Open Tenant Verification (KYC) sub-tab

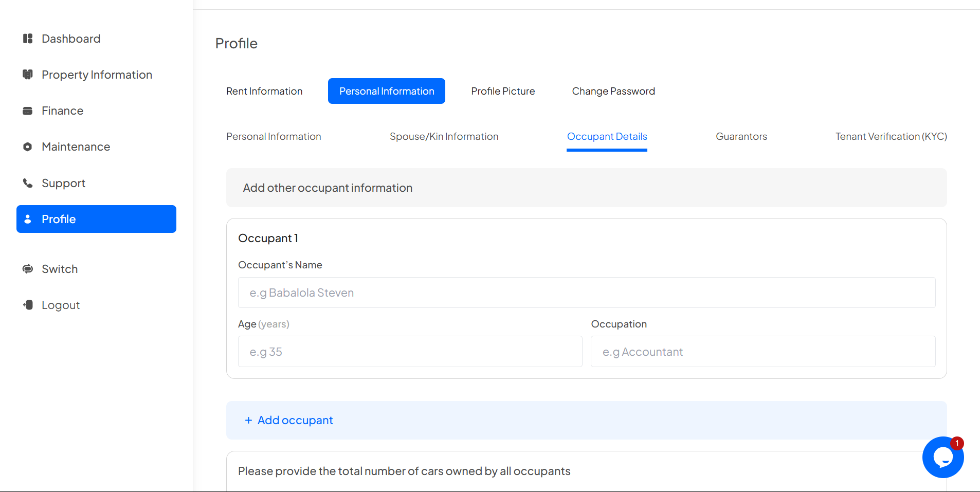point(891,136)
